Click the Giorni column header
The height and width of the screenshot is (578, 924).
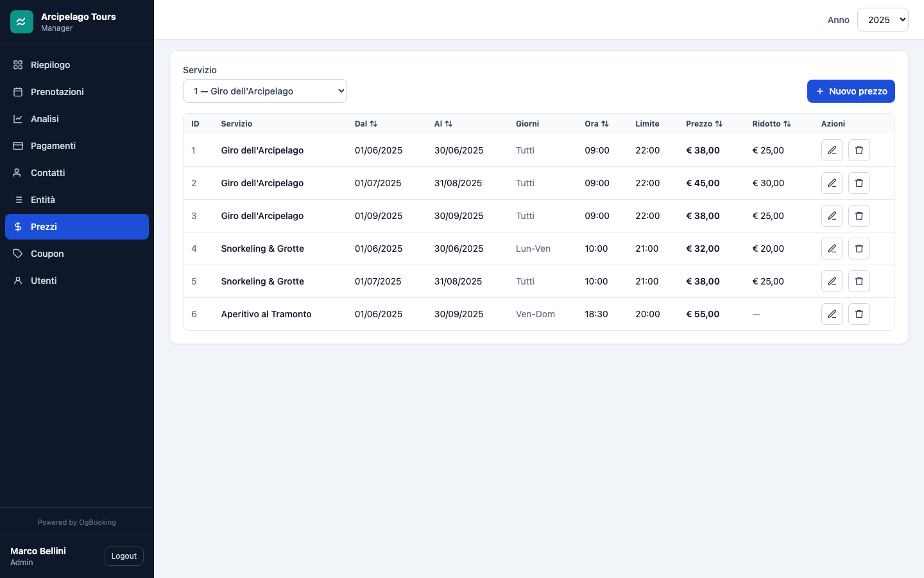tap(527, 124)
